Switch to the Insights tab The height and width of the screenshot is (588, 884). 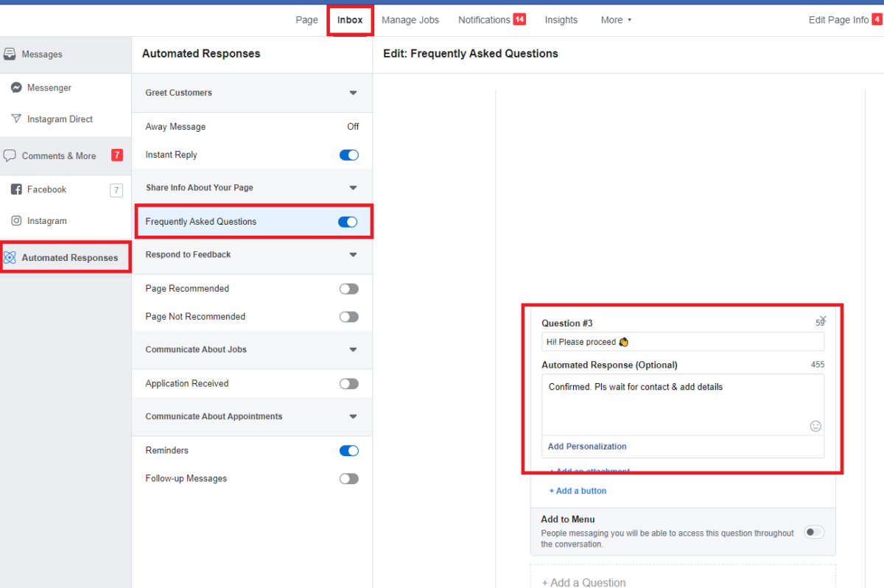[561, 20]
